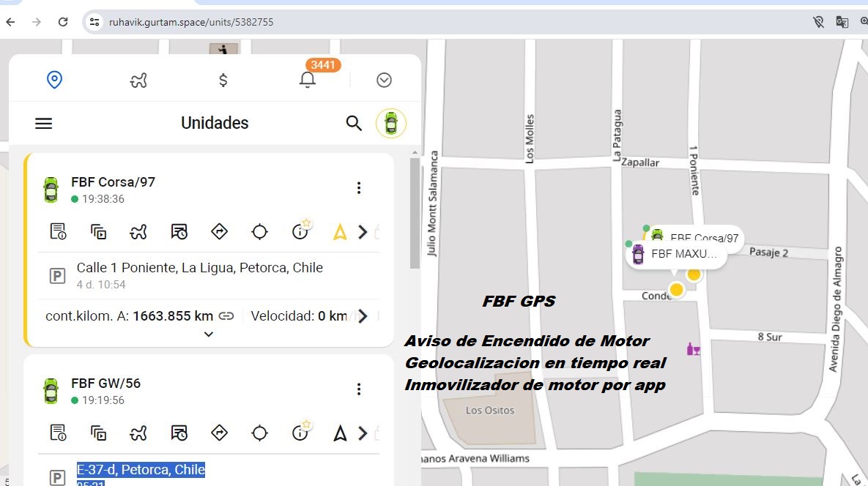Viewport: 868px width, 486px height.
Task: Open the notifications bell with 3441 badge
Action: pos(308,80)
